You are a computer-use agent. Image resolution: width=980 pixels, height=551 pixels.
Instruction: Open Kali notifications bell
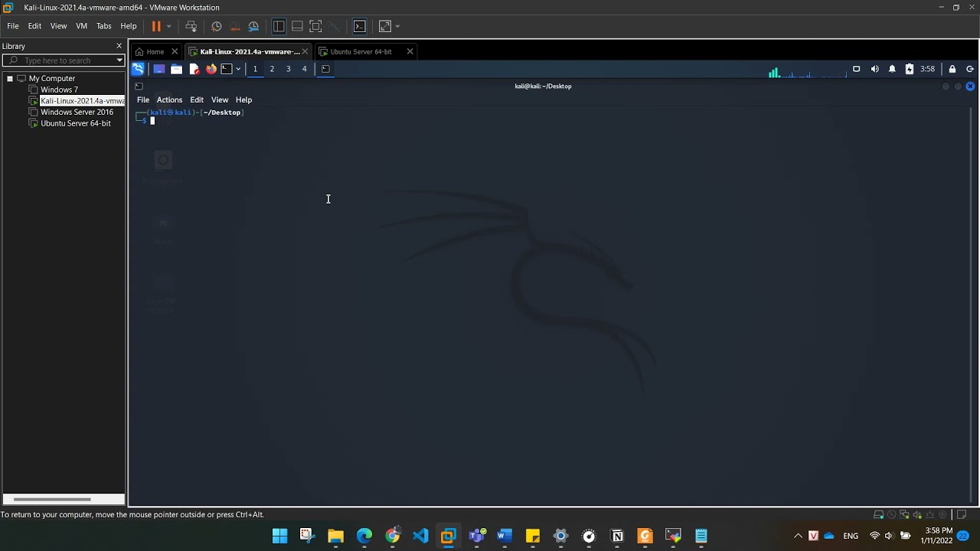click(892, 69)
